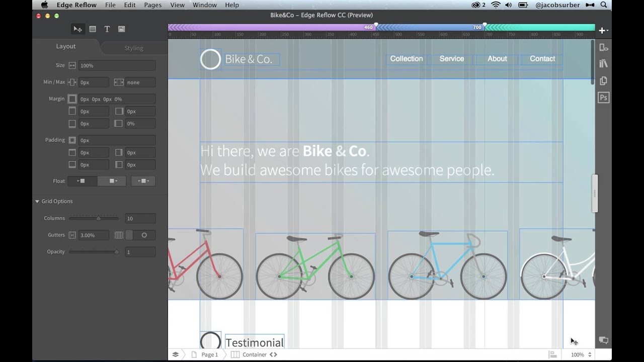
Task: Click the Max width 'none' field
Action: tap(140, 82)
